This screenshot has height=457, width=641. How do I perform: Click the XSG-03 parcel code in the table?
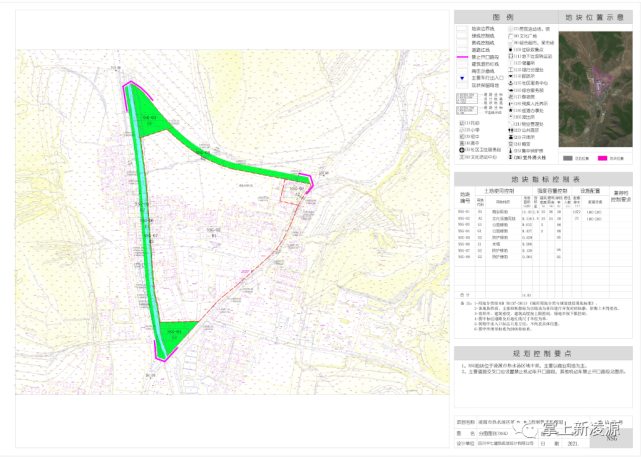pos(464,225)
